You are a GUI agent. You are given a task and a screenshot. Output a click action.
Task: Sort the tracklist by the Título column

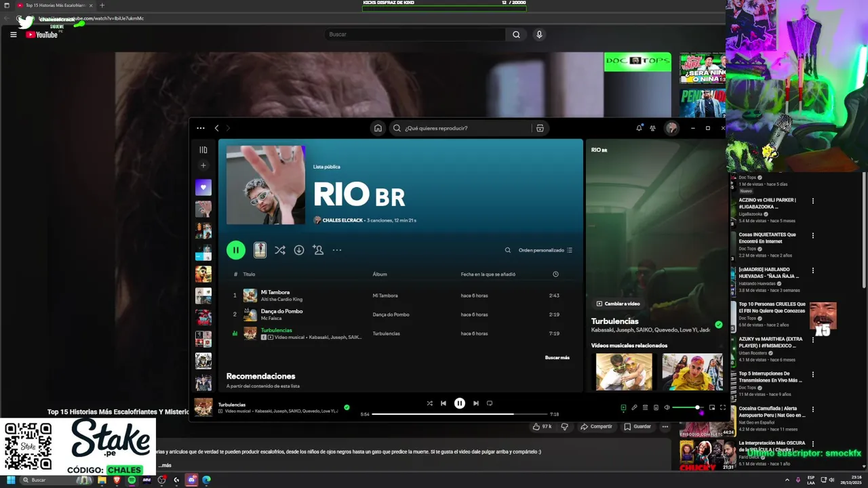pyautogui.click(x=249, y=274)
